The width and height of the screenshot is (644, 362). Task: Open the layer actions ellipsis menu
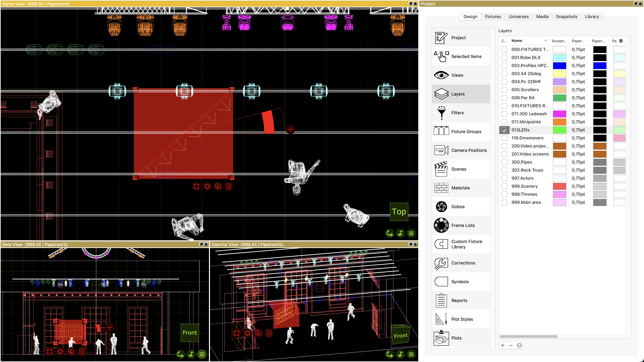[x=519, y=345]
